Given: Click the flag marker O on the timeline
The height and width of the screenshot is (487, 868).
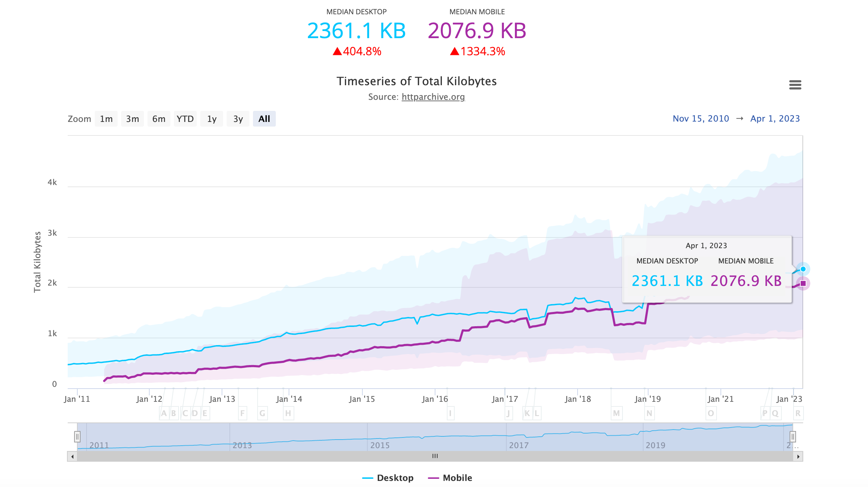Looking at the screenshot, I should pos(711,413).
